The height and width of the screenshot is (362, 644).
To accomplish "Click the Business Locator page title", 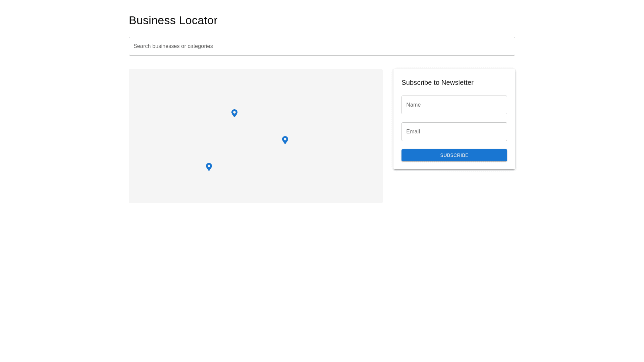I will (x=173, y=20).
